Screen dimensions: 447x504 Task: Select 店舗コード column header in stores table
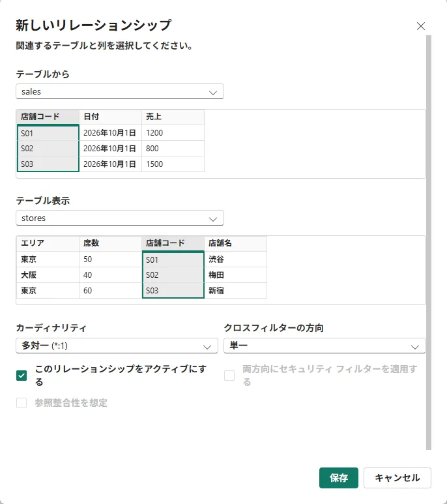tap(173, 243)
